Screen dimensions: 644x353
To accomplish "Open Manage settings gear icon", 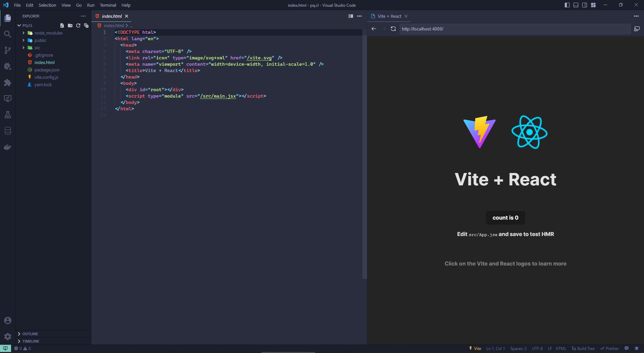I will 7,336.
